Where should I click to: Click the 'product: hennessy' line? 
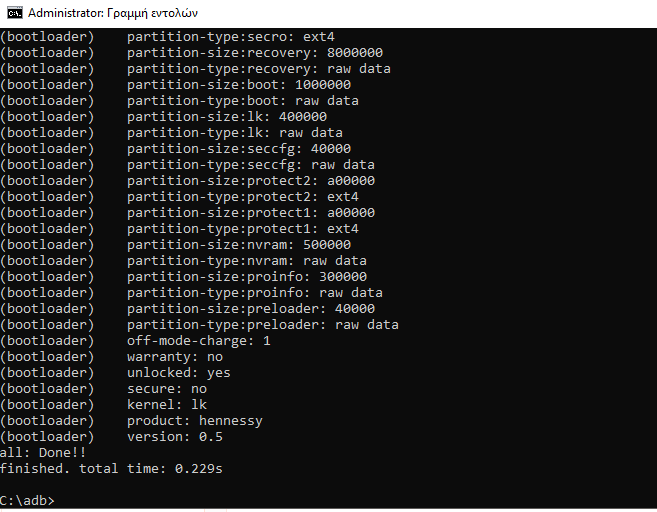coord(194,420)
